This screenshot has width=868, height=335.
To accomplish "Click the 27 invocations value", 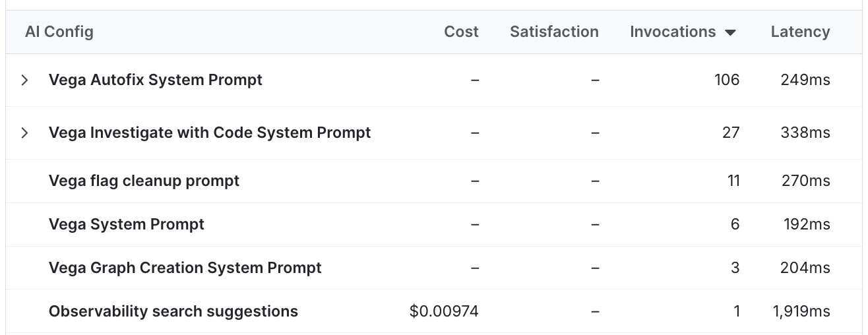I will click(731, 133).
